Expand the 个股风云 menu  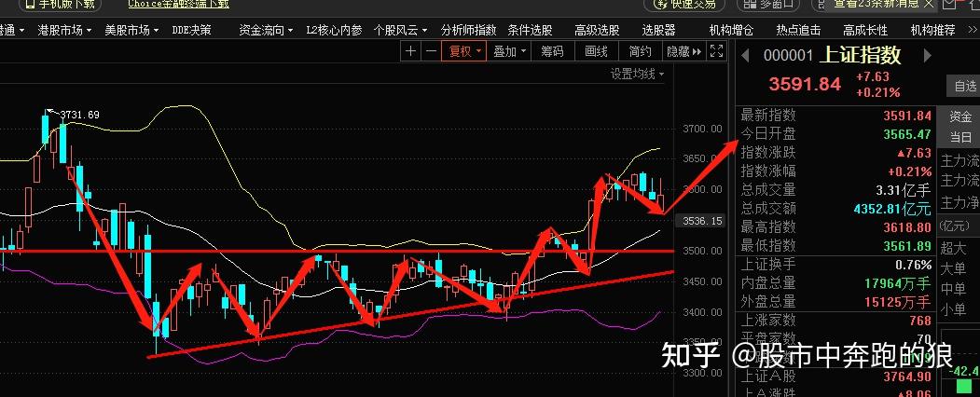point(401,30)
